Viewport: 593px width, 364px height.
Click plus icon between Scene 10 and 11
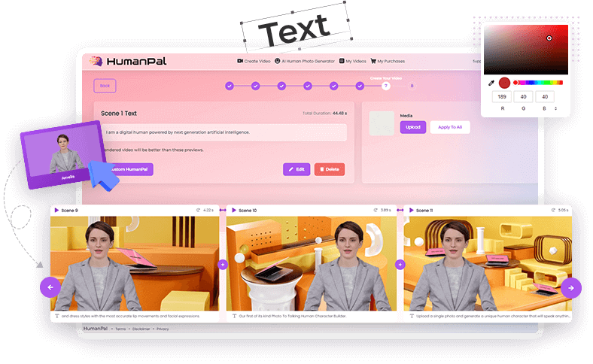tap(400, 265)
